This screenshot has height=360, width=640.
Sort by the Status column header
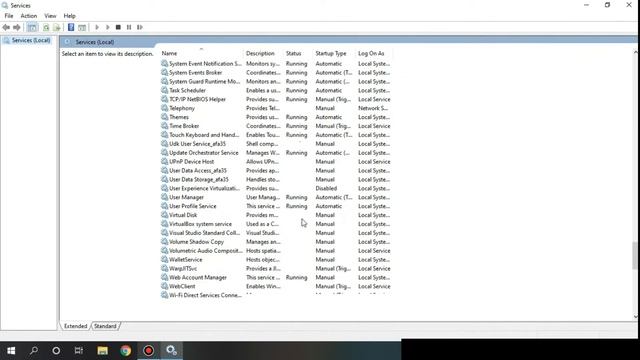click(293, 53)
